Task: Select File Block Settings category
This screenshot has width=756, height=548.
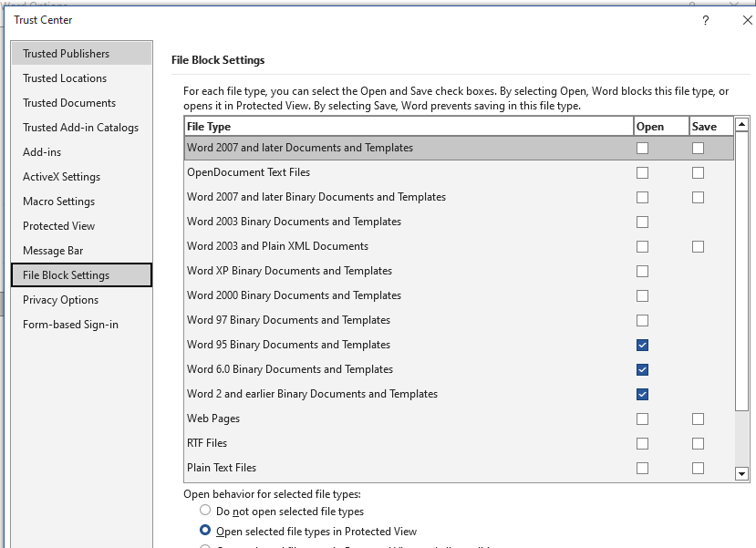Action: pyautogui.click(x=81, y=274)
